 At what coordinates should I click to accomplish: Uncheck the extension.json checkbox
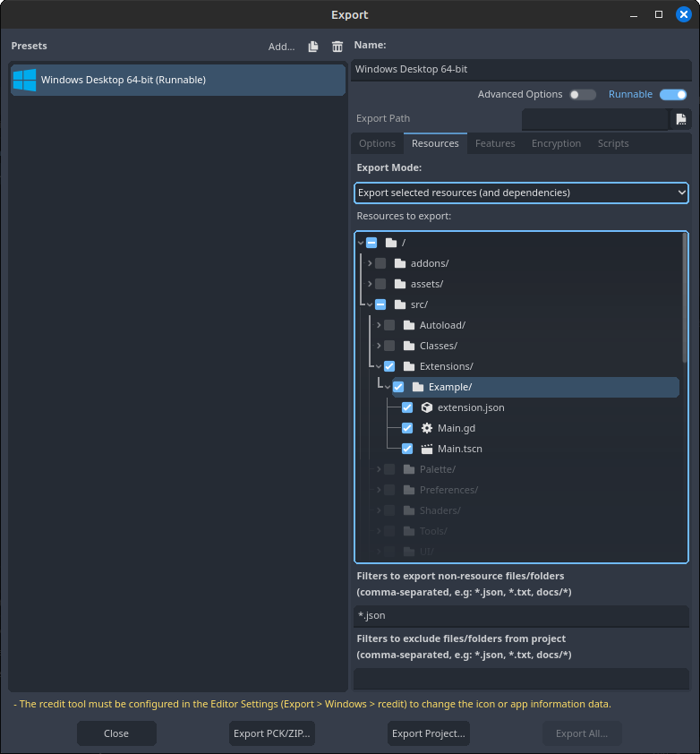tap(407, 407)
